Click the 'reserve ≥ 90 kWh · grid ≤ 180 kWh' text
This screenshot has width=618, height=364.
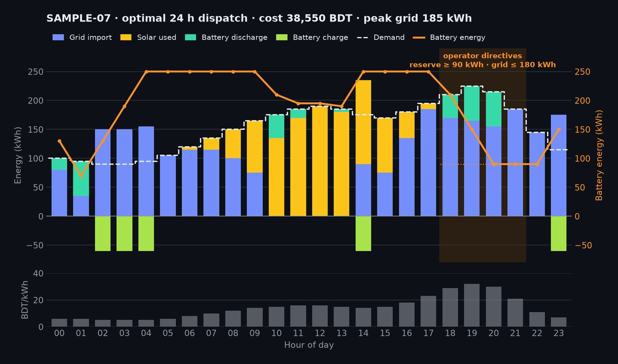[x=482, y=65]
